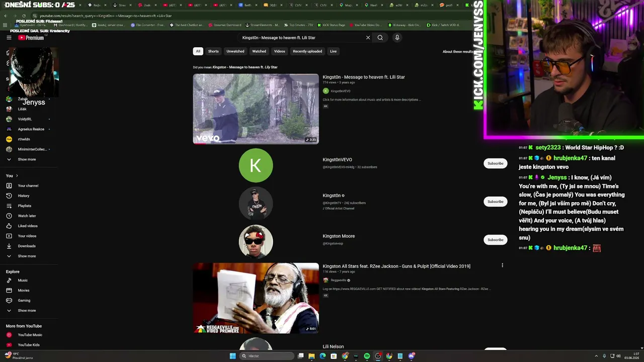Open 'Kingst0n - Message to heaven ft. Lili Star' title
The image size is (644, 362).
point(364,77)
